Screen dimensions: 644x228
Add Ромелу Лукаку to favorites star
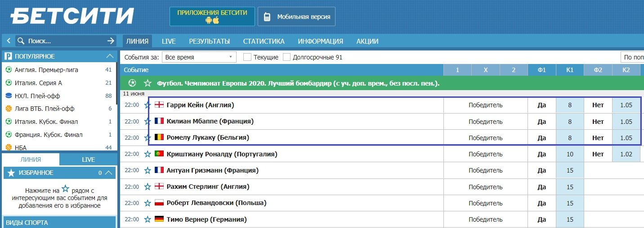pos(147,137)
